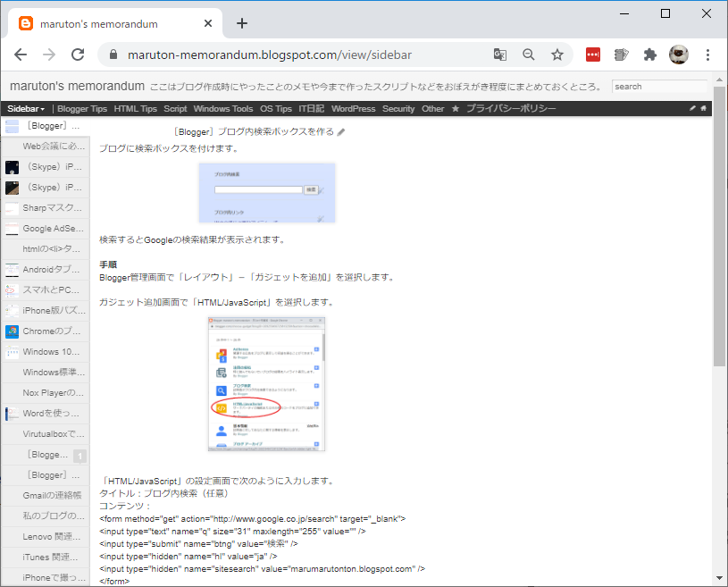This screenshot has width=728, height=587.
Task: Close the maruton's memorandum tab
Action: 208,23
